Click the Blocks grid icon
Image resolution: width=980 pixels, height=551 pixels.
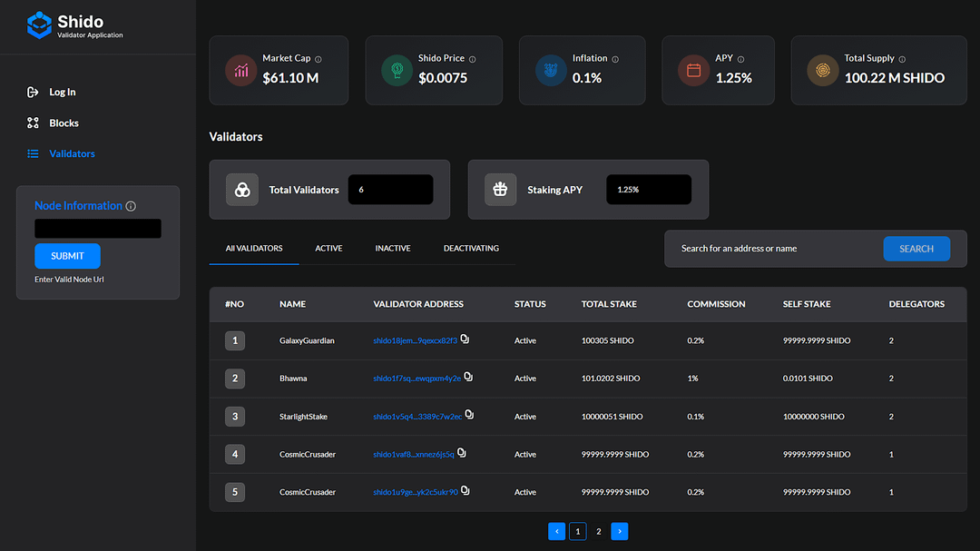coord(33,123)
